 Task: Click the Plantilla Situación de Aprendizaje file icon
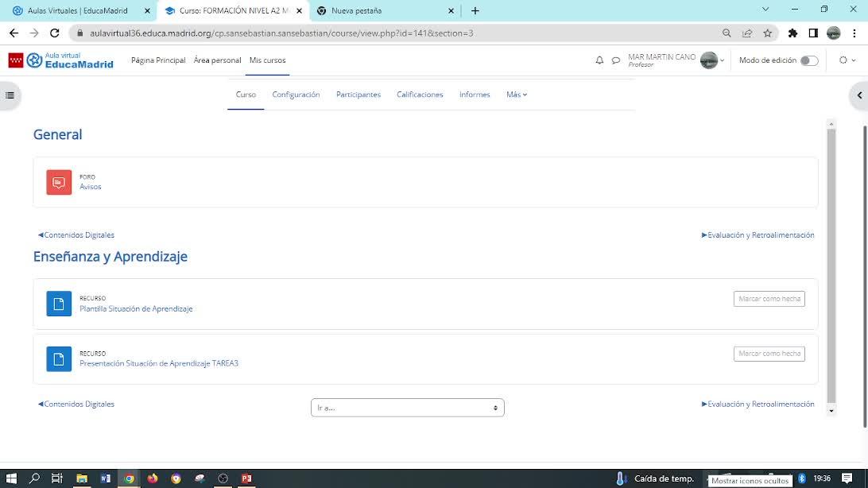[59, 304]
